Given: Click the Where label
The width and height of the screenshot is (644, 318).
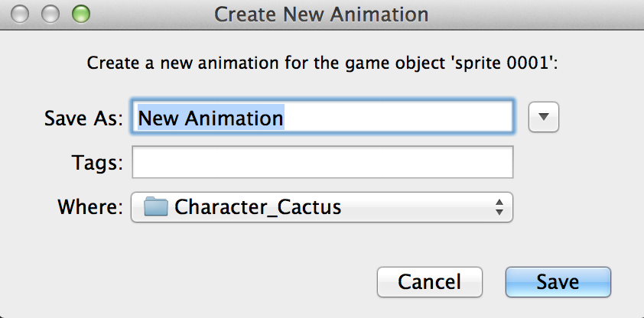Looking at the screenshot, I should [x=90, y=207].
